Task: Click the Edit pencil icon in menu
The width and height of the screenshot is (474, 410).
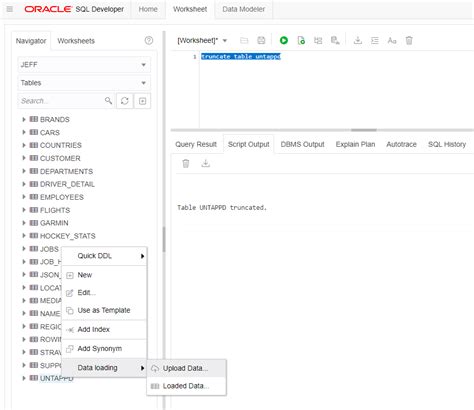Action: (70, 293)
